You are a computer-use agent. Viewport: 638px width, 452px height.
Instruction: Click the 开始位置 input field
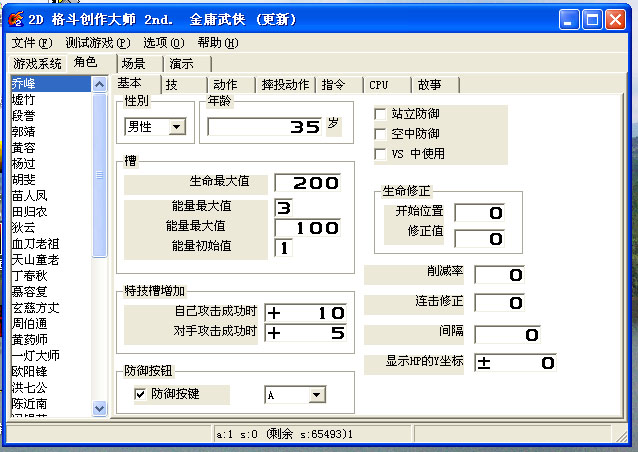pyautogui.click(x=479, y=213)
